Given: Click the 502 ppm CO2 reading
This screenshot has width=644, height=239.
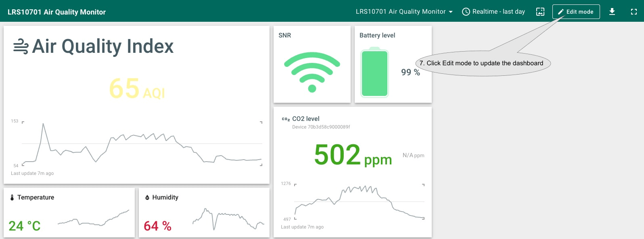Looking at the screenshot, I should [352, 155].
